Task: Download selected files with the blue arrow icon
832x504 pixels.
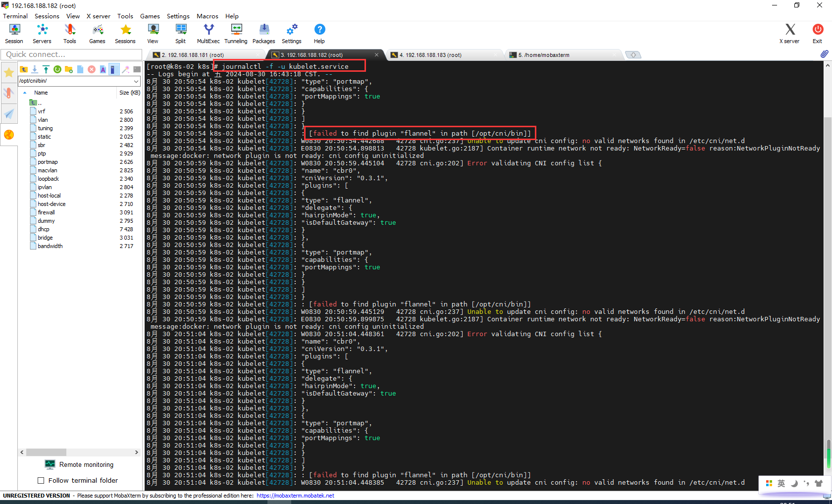Action: [x=35, y=69]
